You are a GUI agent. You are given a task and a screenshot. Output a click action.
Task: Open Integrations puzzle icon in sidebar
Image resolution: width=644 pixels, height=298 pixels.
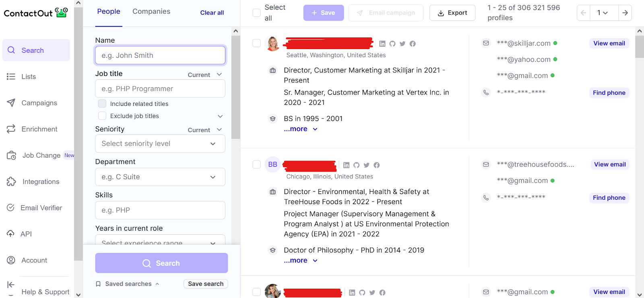point(11,182)
